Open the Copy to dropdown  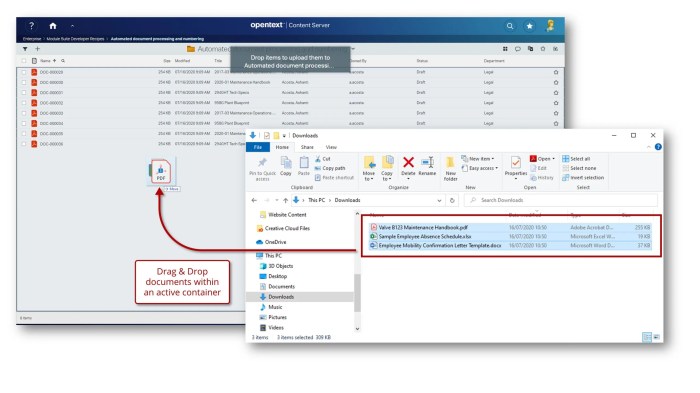pos(387,169)
